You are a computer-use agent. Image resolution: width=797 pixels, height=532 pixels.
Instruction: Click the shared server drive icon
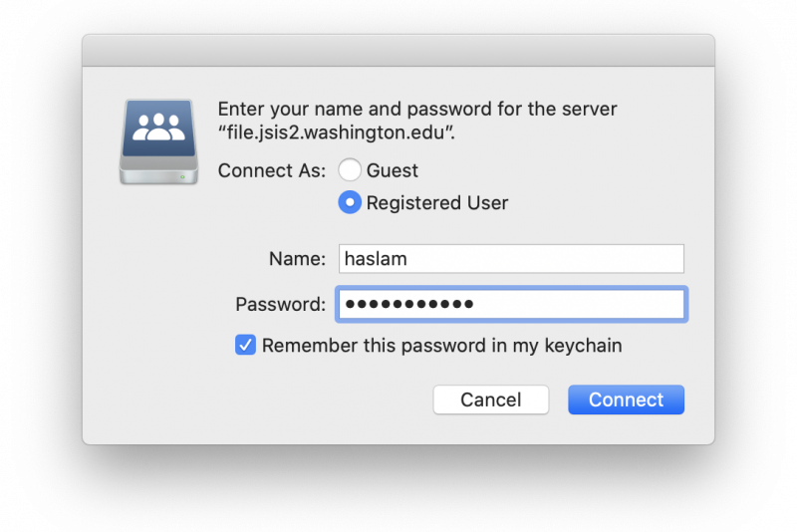(x=158, y=141)
